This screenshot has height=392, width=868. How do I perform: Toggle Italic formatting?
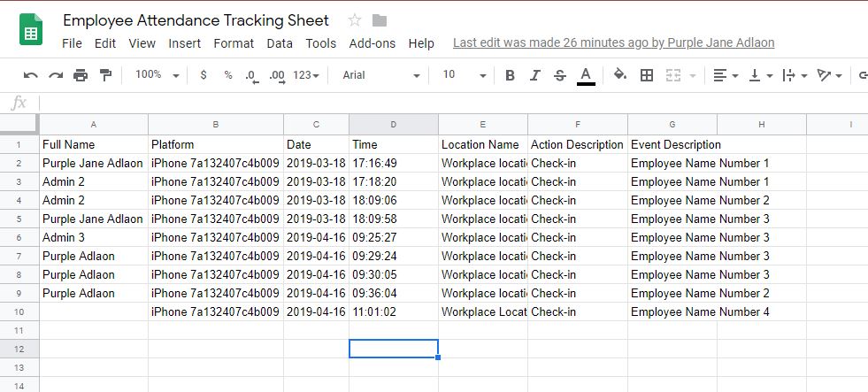coord(534,75)
